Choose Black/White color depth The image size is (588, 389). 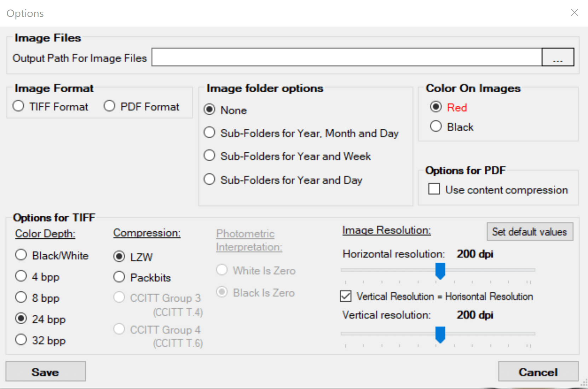point(21,255)
